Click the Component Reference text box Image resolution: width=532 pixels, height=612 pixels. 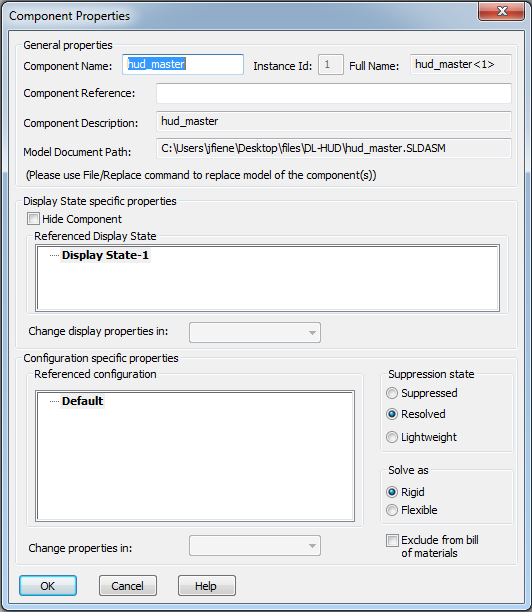tap(334, 93)
